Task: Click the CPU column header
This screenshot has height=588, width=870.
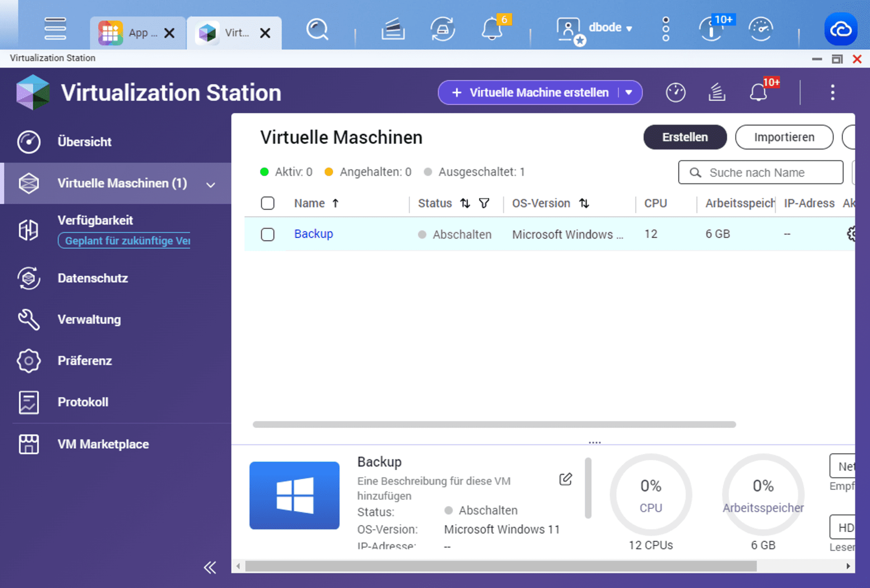Action: (x=655, y=203)
